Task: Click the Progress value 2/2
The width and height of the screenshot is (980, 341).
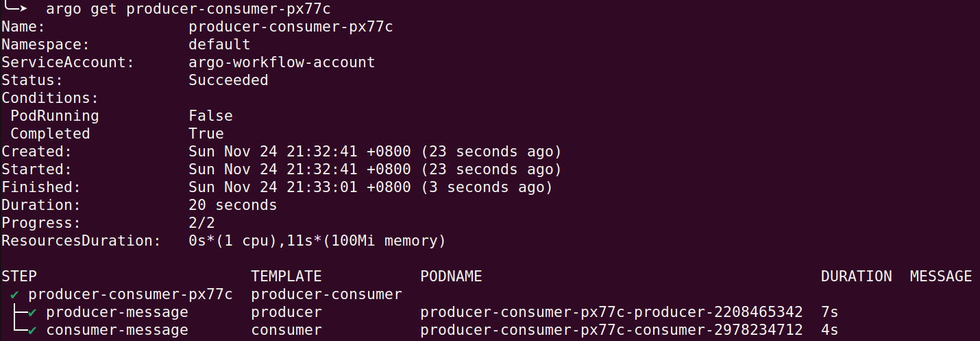Action: [201, 223]
